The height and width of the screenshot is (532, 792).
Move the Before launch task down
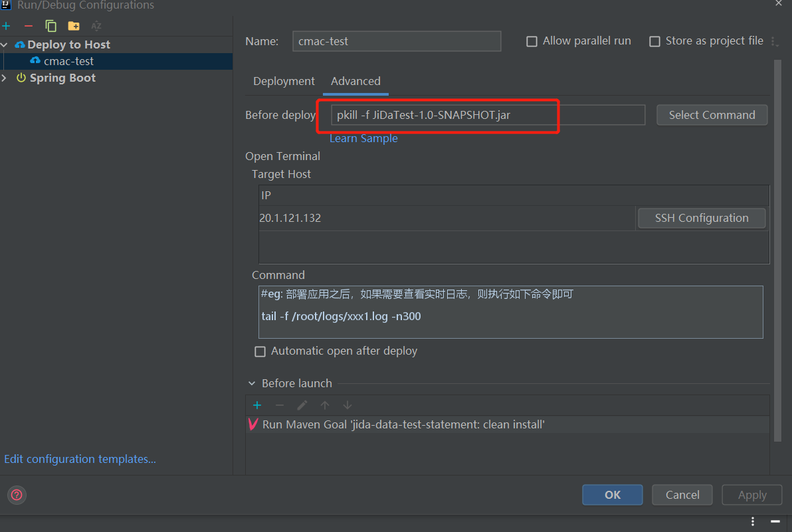[x=347, y=405]
